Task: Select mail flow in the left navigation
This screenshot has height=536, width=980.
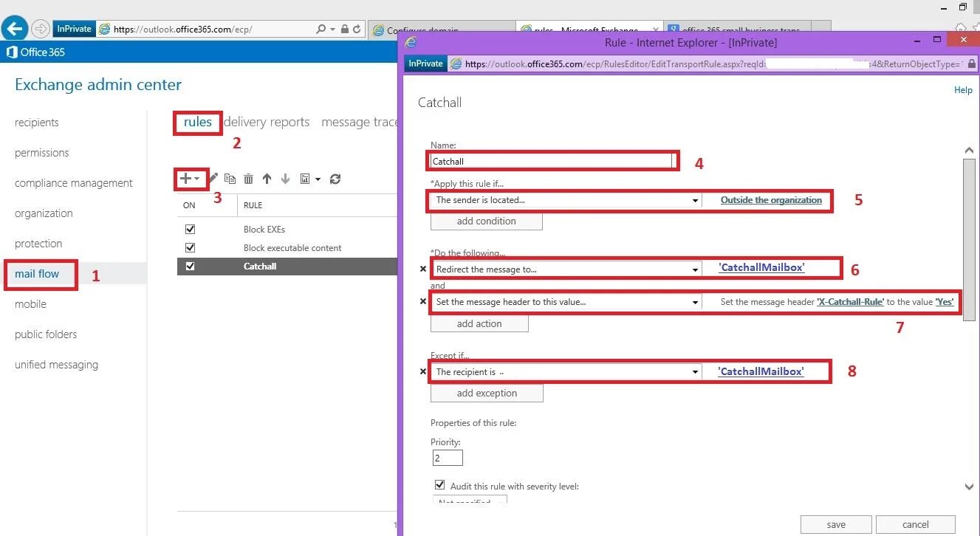Action: [x=37, y=274]
